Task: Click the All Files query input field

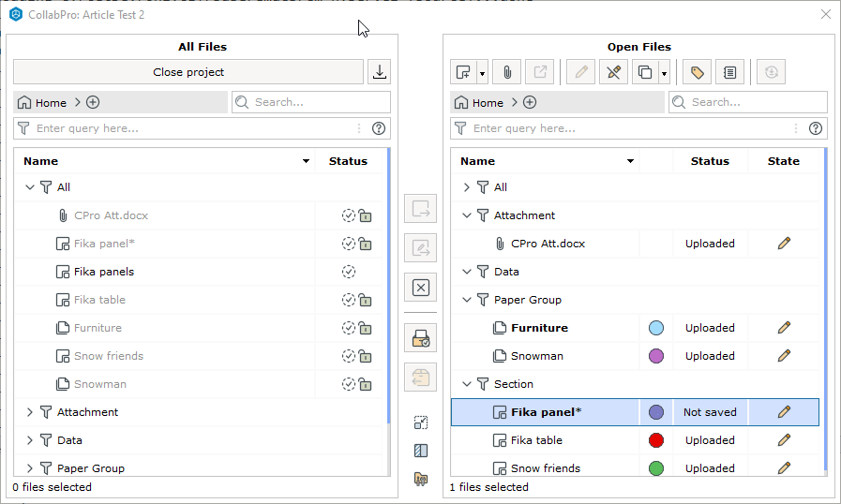Action: click(202, 128)
